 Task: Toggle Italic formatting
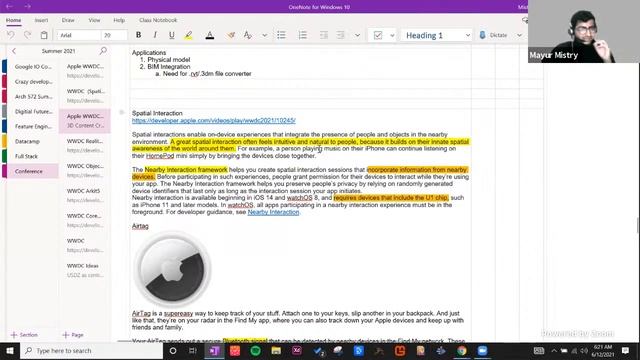point(155,35)
